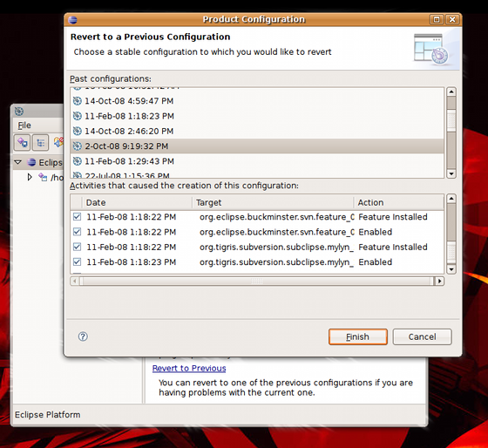Open File menu in background window
Screen dimensions: 488x448
point(24,126)
